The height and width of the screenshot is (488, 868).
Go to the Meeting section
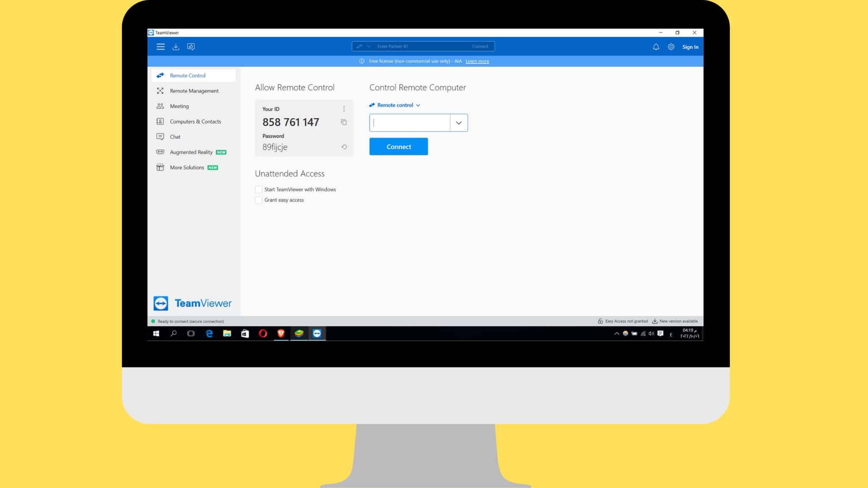[193, 106]
